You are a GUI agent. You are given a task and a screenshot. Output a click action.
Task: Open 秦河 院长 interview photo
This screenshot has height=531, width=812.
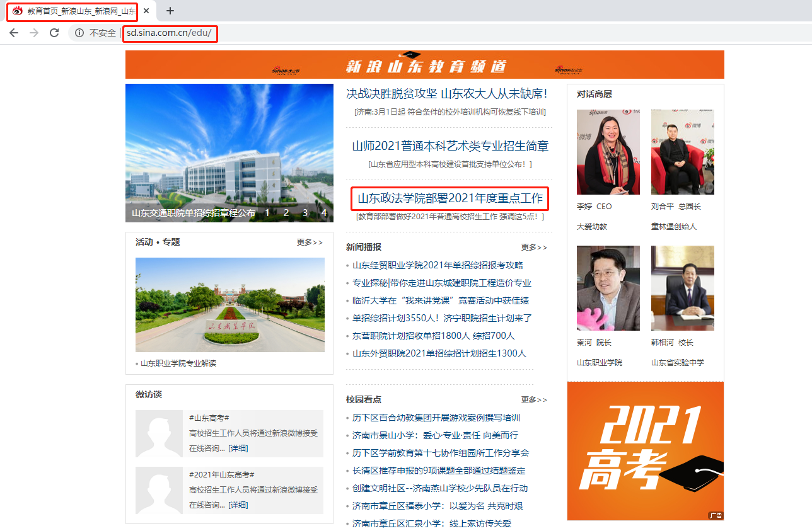click(x=608, y=288)
